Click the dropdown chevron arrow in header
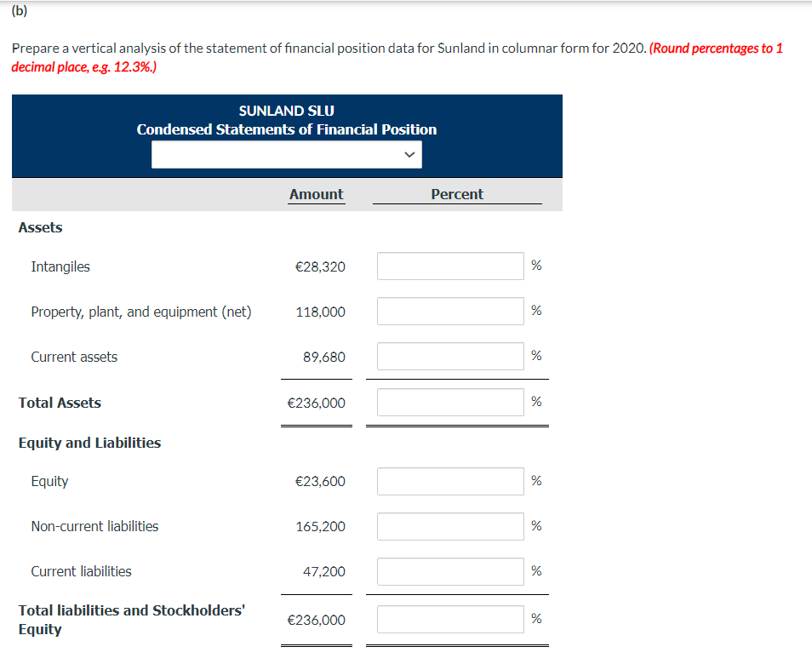The image size is (812, 664). point(409,154)
